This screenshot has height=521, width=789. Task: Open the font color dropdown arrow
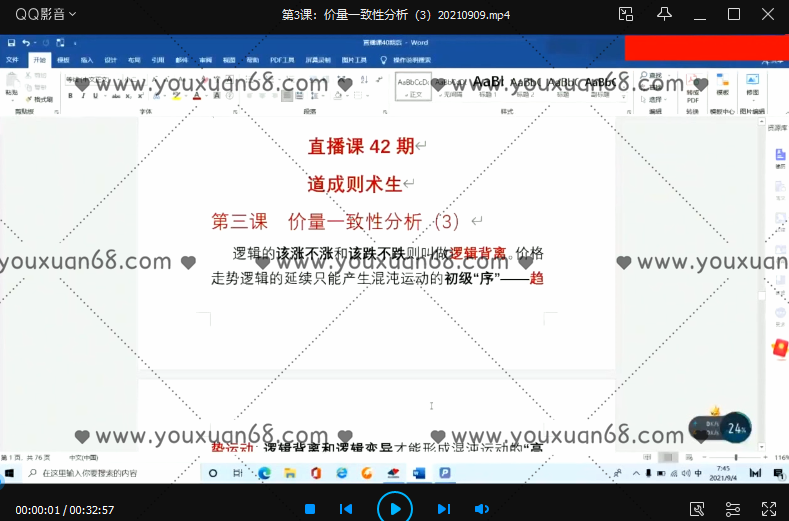[x=205, y=96]
